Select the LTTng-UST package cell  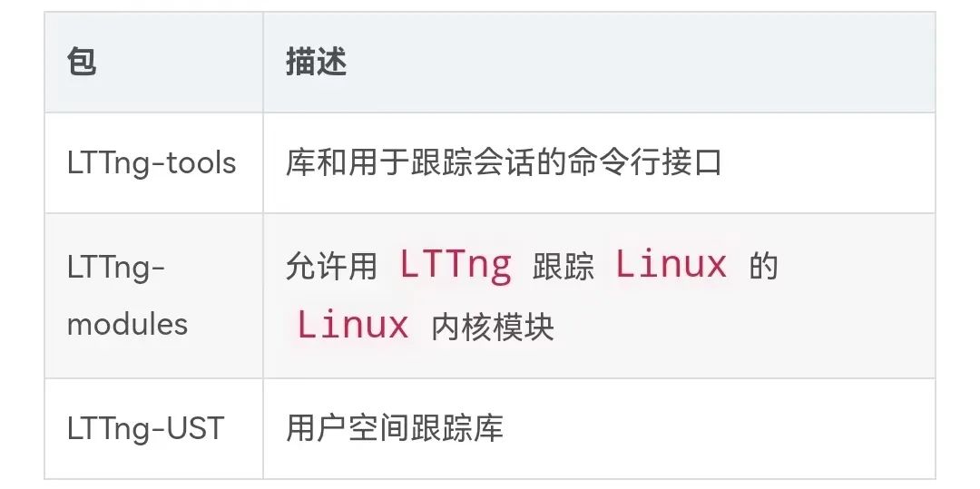145,428
